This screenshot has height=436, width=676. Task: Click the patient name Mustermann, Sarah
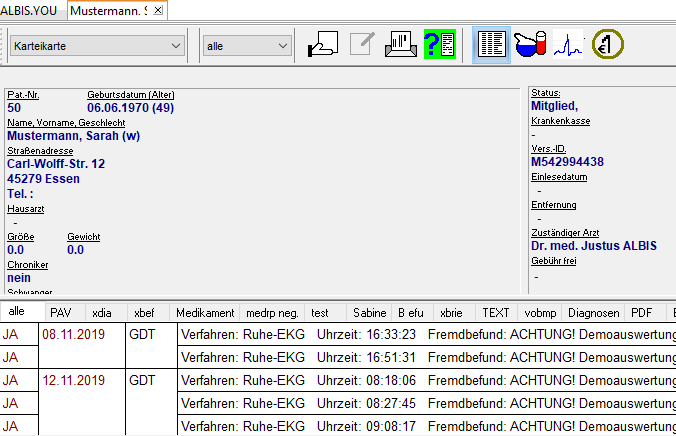click(73, 135)
